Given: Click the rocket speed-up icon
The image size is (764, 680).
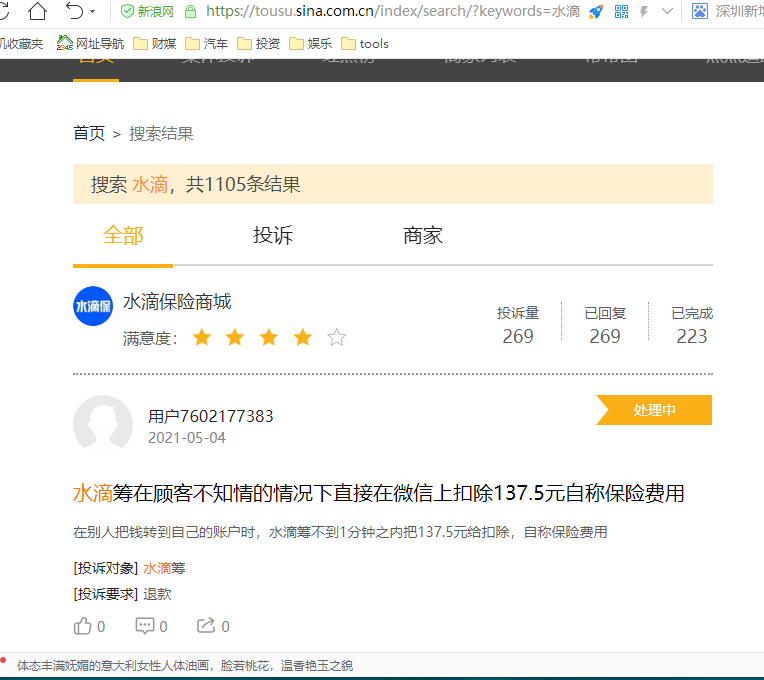Looking at the screenshot, I should (595, 11).
